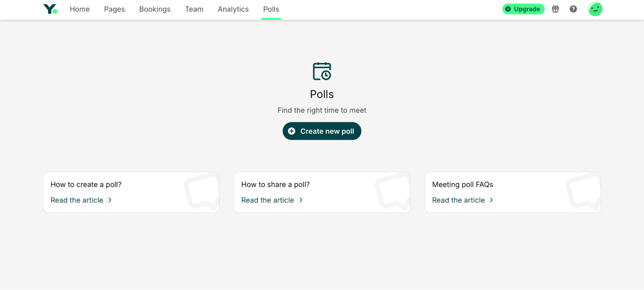Expand the chevron next to How to share a poll article
This screenshot has height=290, width=644.
click(301, 200)
